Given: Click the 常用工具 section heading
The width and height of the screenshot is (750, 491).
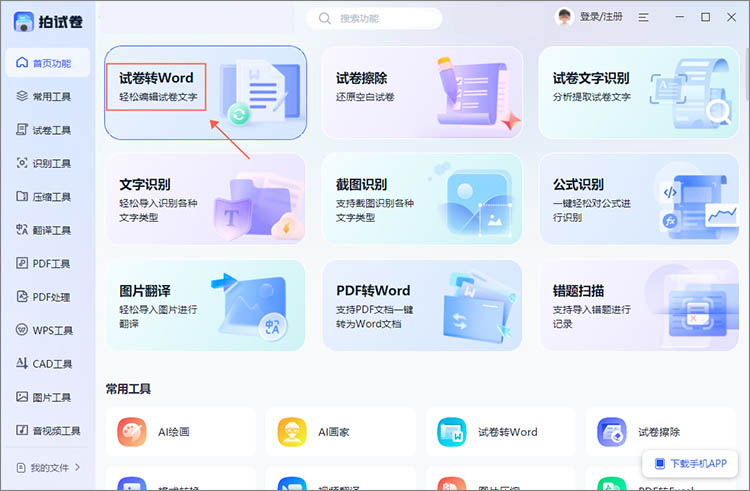Looking at the screenshot, I should tap(128, 389).
